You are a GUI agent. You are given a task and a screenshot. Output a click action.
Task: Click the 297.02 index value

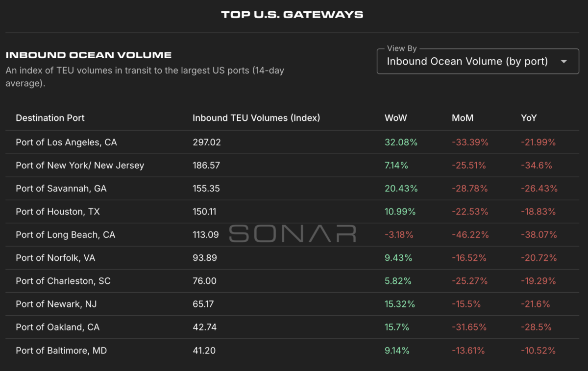point(206,142)
